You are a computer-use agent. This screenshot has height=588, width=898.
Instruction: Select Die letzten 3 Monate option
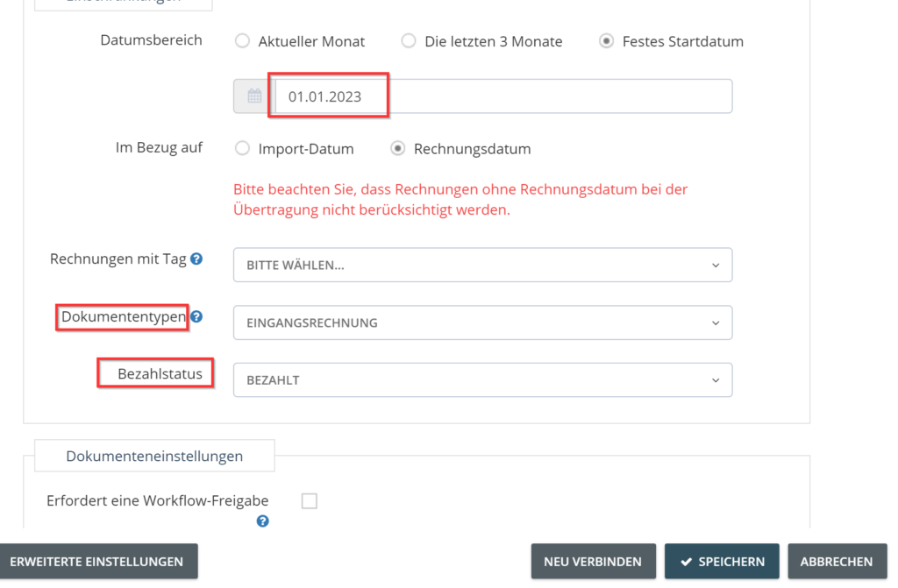point(409,41)
